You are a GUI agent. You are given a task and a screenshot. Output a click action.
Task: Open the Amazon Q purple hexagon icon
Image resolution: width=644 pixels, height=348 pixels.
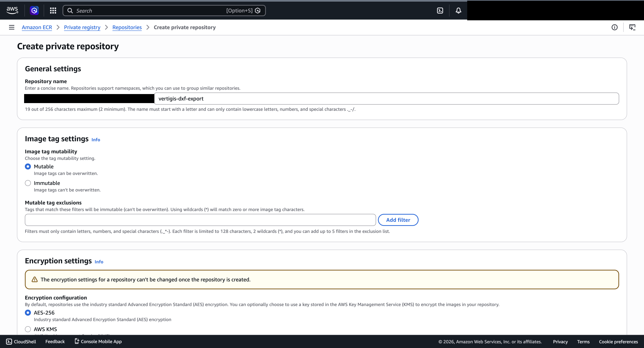tap(34, 11)
